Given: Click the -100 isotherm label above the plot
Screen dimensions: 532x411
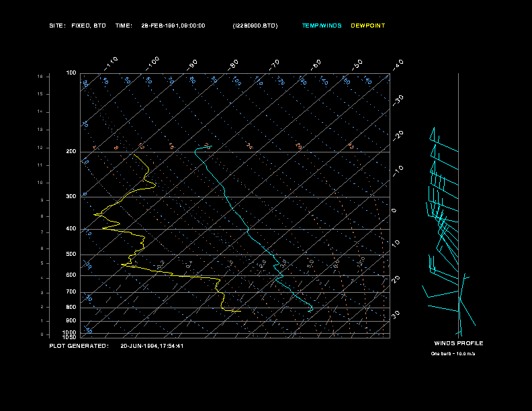Looking at the screenshot, I should [x=152, y=64].
